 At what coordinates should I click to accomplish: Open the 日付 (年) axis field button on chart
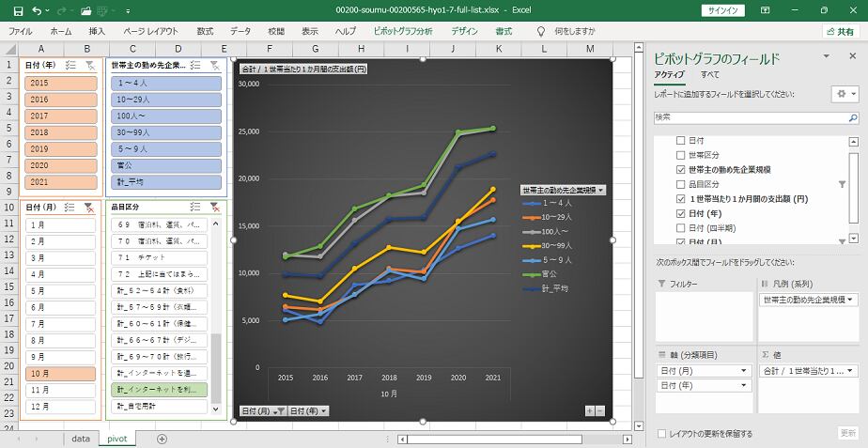pyautogui.click(x=308, y=410)
